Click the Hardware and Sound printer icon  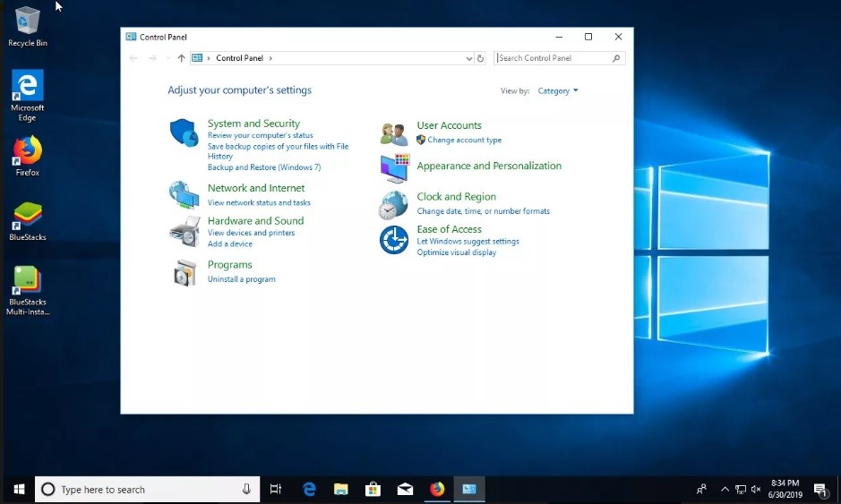pyautogui.click(x=184, y=231)
